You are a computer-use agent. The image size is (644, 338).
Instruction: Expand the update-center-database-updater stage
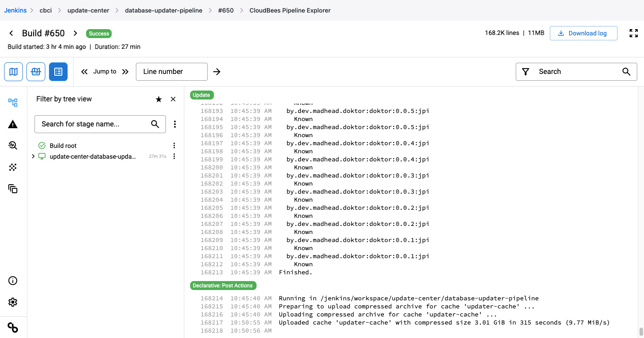pyautogui.click(x=33, y=156)
